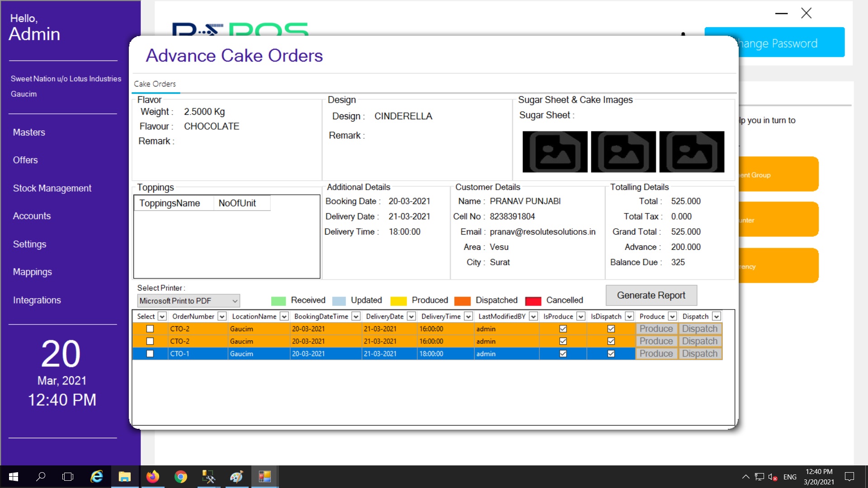Open the Select Printer dropdown

pyautogui.click(x=235, y=301)
